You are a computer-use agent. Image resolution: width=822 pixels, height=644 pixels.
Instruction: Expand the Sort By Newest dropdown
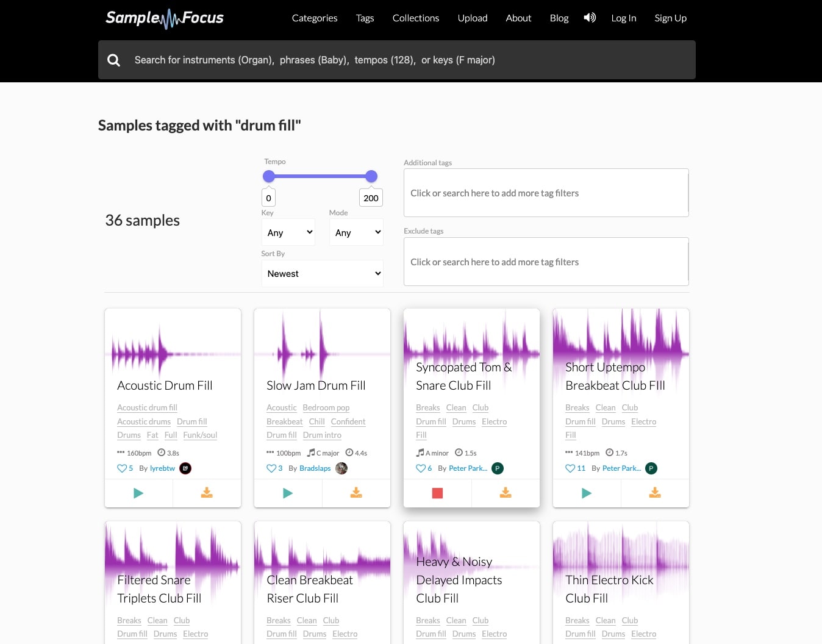(x=323, y=274)
